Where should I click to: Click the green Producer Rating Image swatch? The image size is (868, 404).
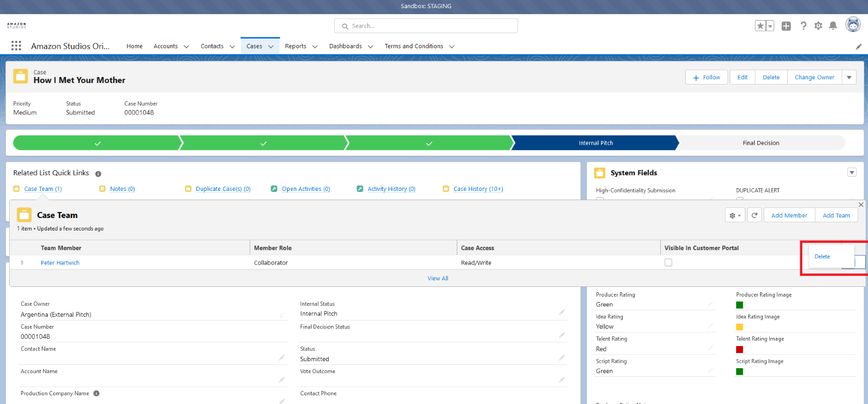pyautogui.click(x=739, y=305)
